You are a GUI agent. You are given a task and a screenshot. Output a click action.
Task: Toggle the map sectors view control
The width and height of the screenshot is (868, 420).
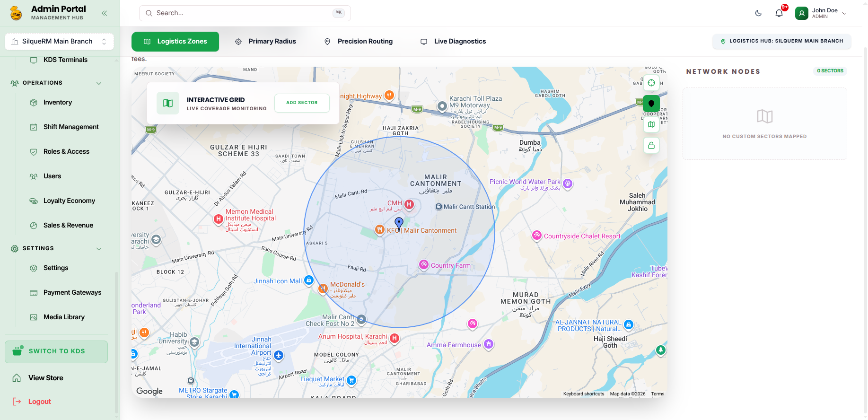(x=651, y=124)
